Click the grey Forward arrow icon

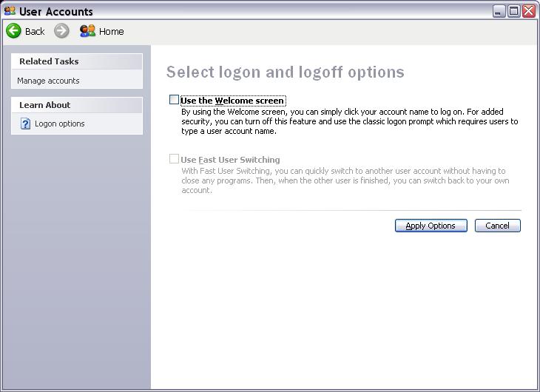[x=61, y=31]
